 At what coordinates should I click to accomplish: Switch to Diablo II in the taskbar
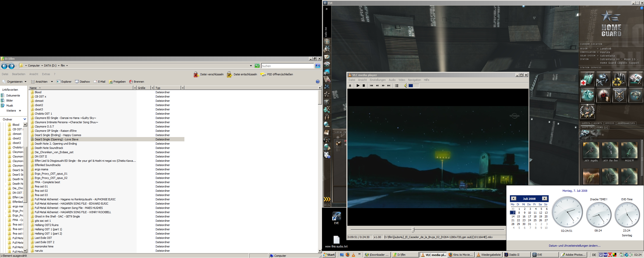click(517, 255)
